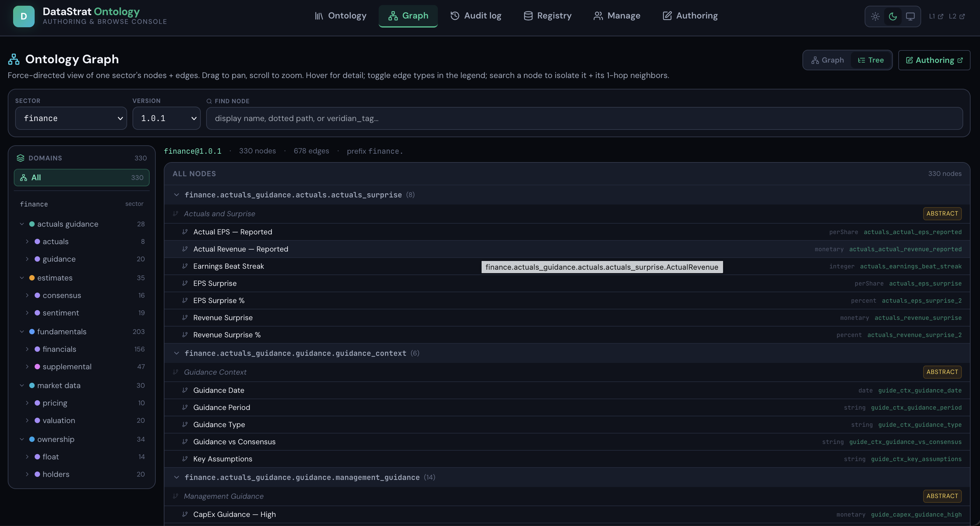Open the Audit log tab
Viewport: 980px width, 526px height.
476,15
